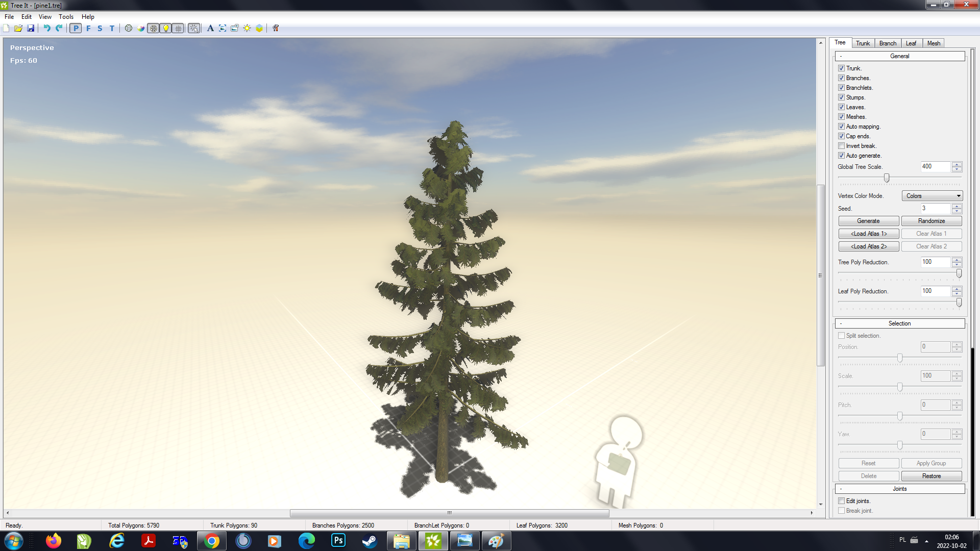Open the color wheel tool
Image resolution: width=980 pixels, height=551 pixels.
click(141, 29)
